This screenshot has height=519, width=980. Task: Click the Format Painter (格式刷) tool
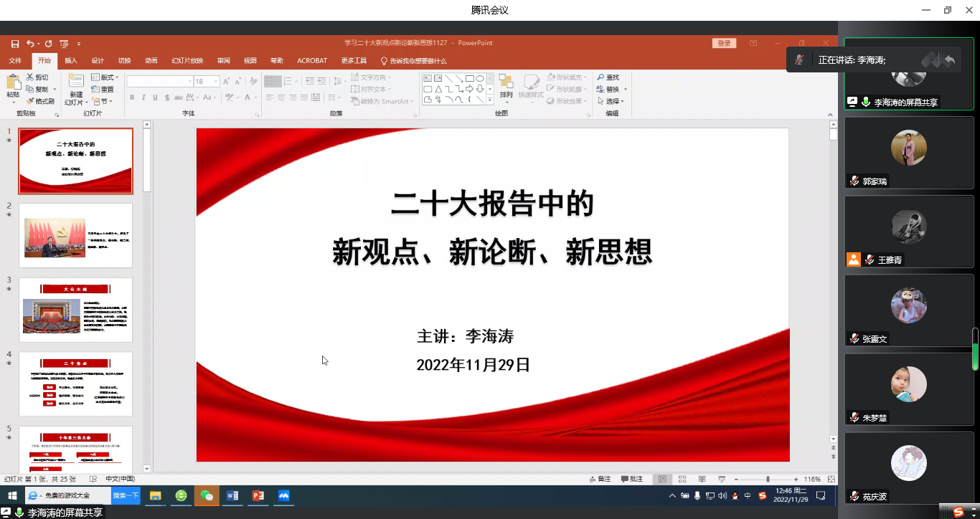[x=40, y=101]
